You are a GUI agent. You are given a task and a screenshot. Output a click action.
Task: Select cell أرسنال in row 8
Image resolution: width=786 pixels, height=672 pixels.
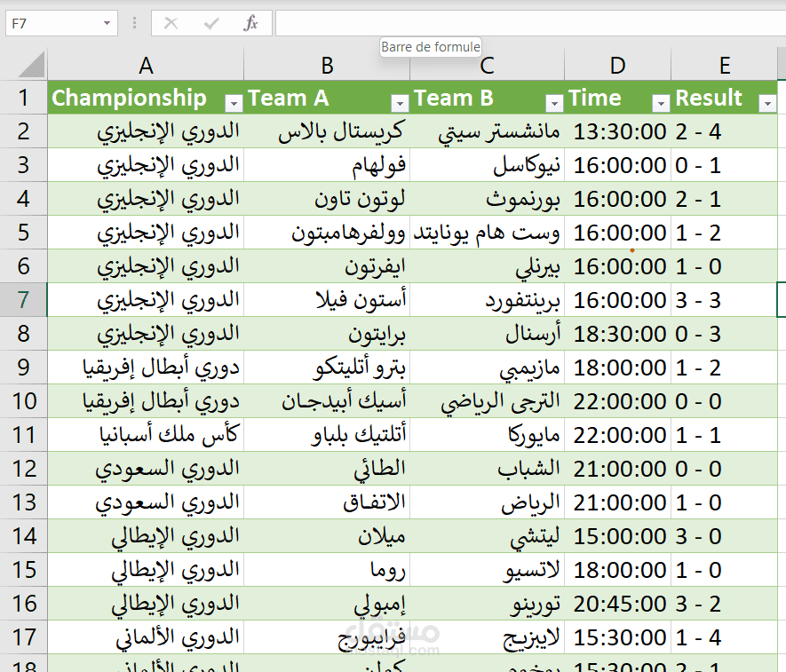(487, 334)
